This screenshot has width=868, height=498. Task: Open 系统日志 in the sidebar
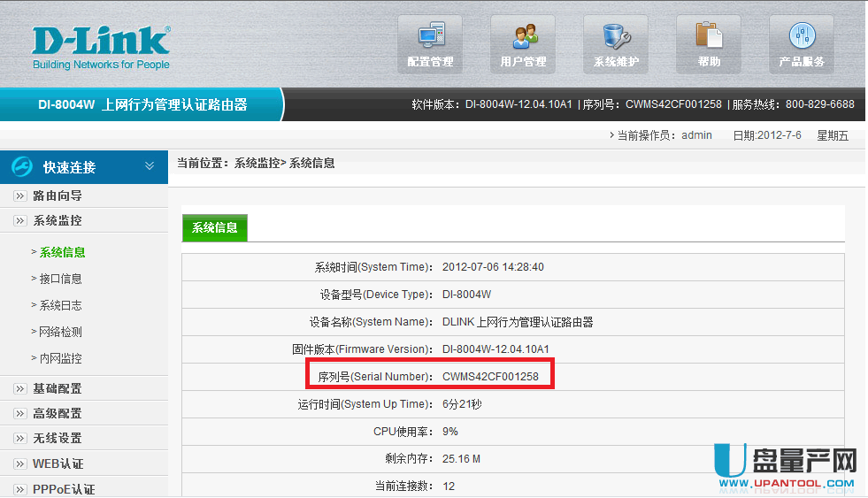tap(61, 305)
